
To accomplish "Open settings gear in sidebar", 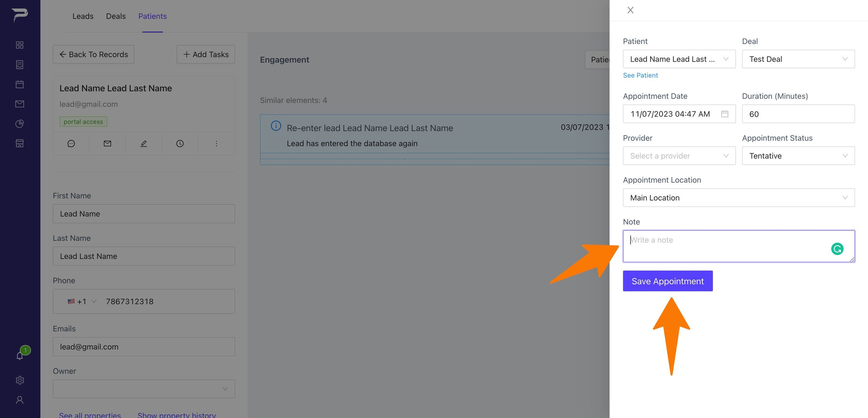I will [x=20, y=380].
